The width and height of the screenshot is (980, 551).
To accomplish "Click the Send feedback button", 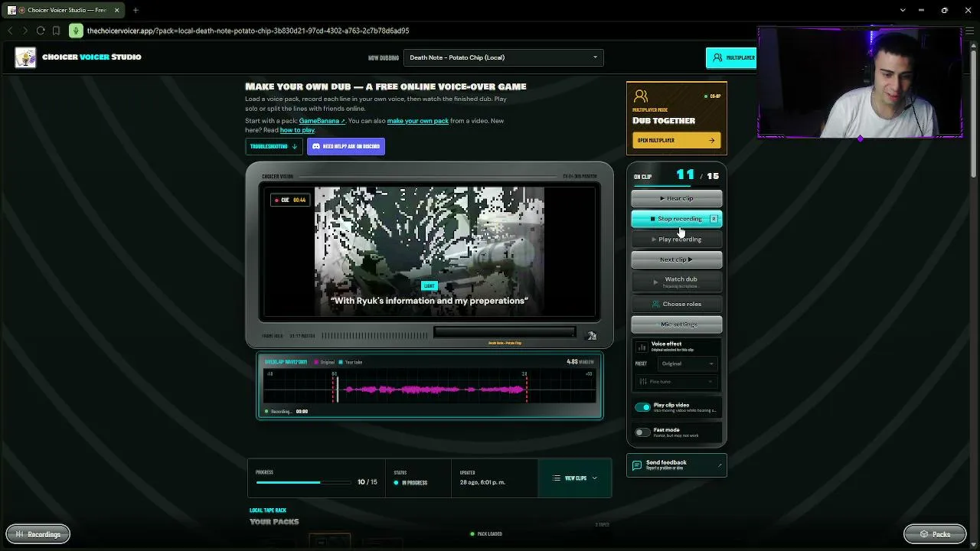I will [x=677, y=465].
